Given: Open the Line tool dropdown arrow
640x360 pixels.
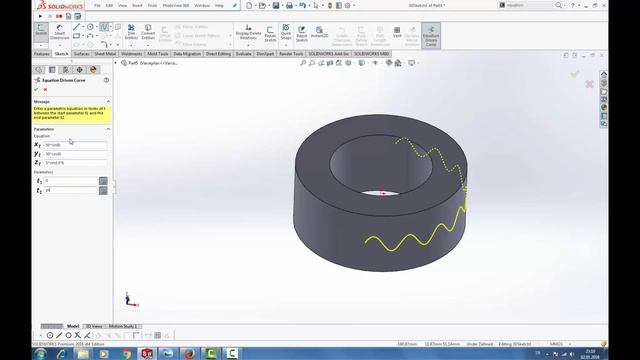Looking at the screenshot, I should (83, 27).
